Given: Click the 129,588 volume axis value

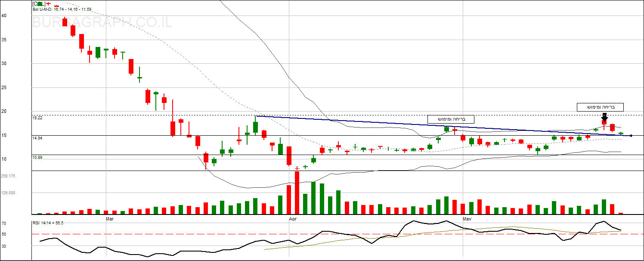Looking at the screenshot, I should pyautogui.click(x=8, y=193).
